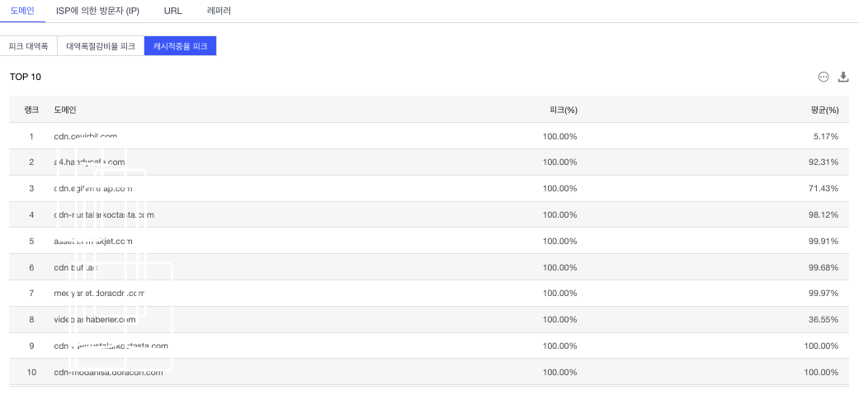Click the rank 10 cell
The height and width of the screenshot is (409, 868).
click(x=31, y=372)
